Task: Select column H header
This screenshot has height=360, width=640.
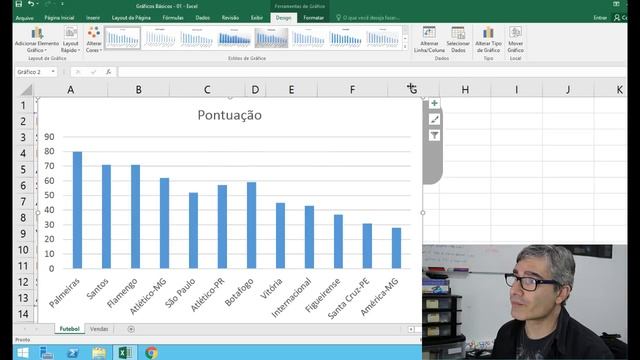Action: click(465, 89)
